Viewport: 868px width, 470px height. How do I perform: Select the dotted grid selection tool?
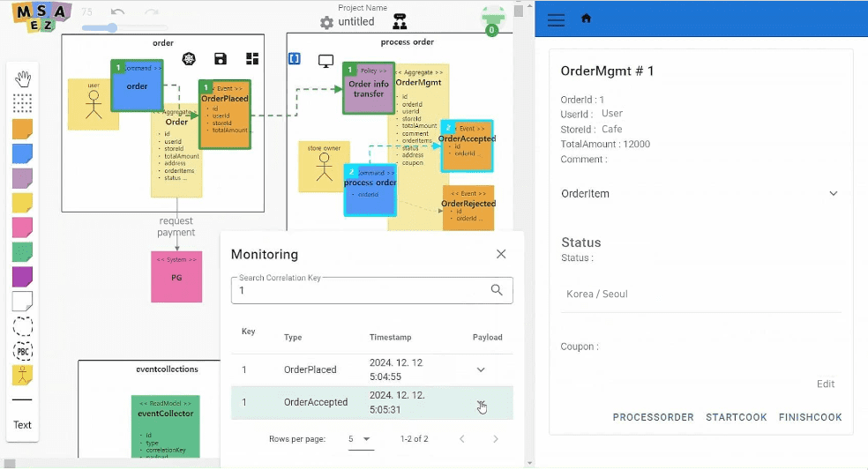pos(23,103)
